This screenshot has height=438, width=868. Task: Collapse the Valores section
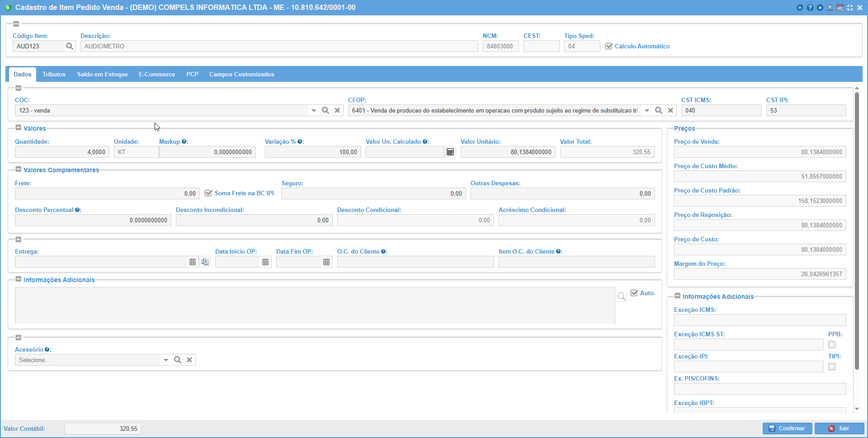tap(19, 128)
